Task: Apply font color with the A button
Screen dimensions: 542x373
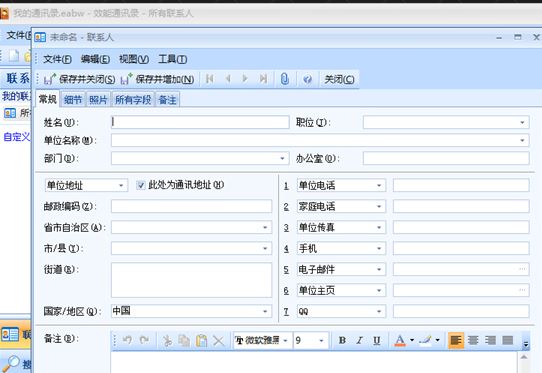Action: [400, 341]
